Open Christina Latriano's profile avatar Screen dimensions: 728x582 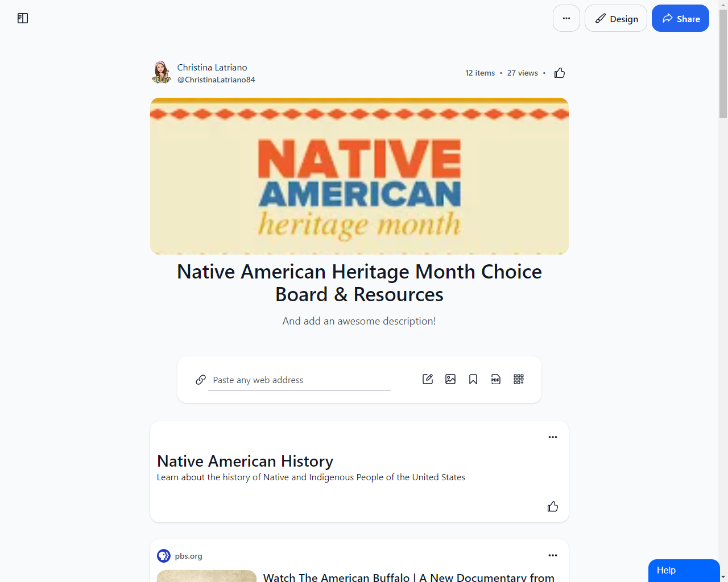click(162, 73)
